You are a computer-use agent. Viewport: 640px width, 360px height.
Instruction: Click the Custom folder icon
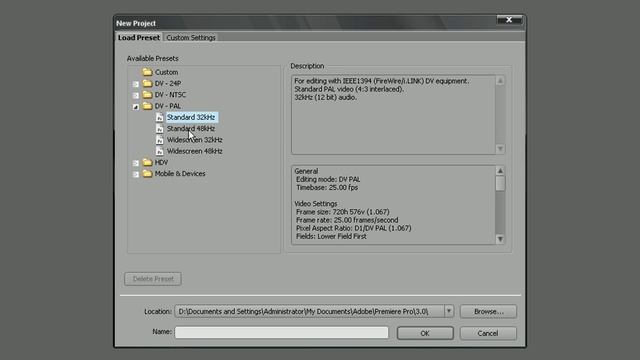coord(147,72)
